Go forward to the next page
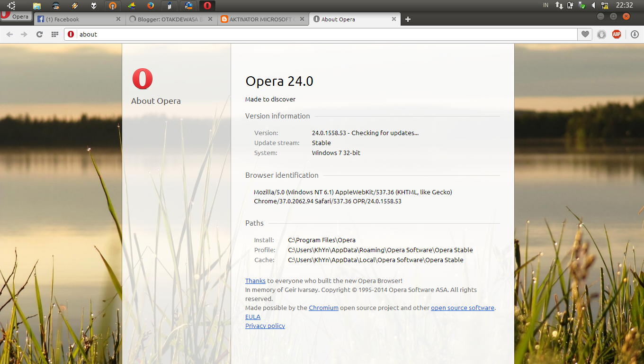Screen dimensions: 644x364 coord(24,34)
